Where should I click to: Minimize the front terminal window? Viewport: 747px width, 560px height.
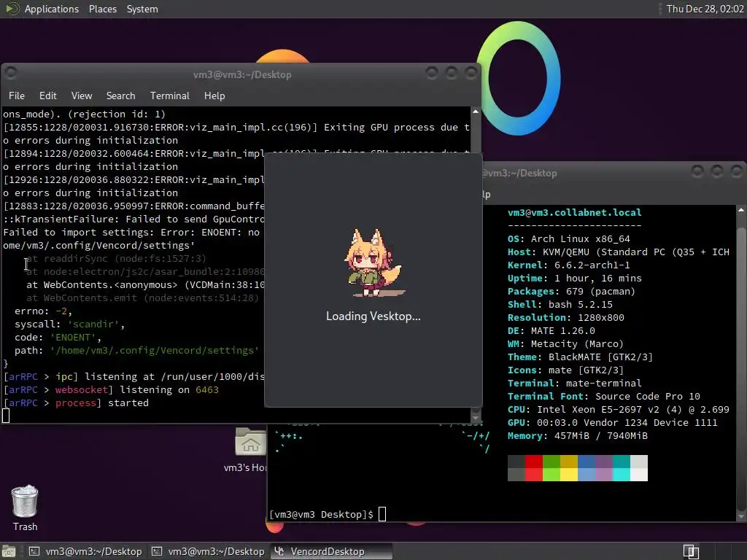click(432, 72)
